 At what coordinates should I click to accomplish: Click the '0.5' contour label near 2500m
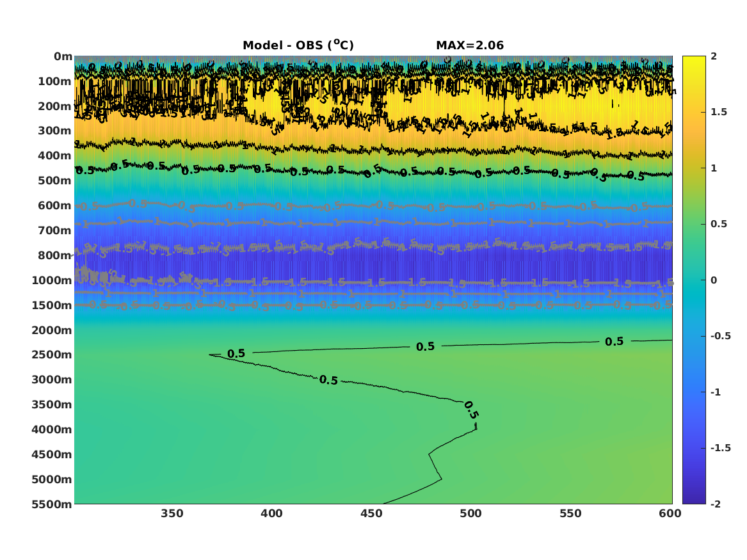236,354
